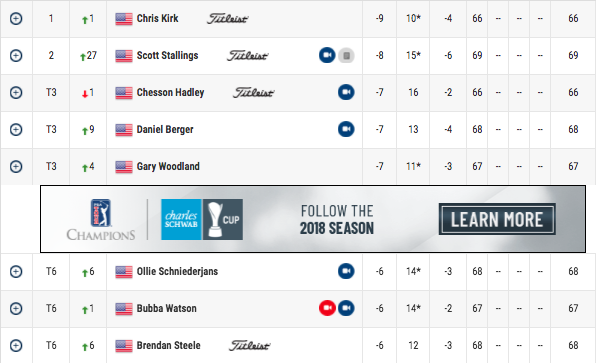This screenshot has width=596, height=363.
Task: Click the PGA Tour Champions logo
Action: click(x=101, y=220)
